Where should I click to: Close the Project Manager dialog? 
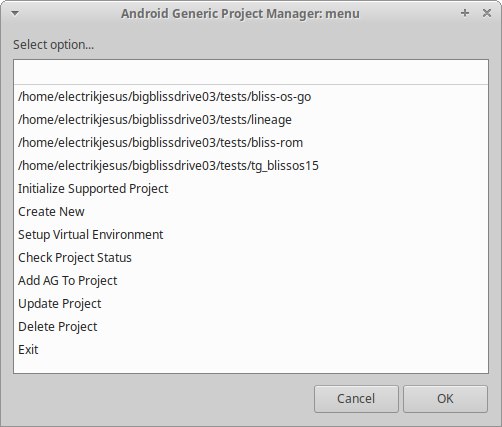point(487,13)
